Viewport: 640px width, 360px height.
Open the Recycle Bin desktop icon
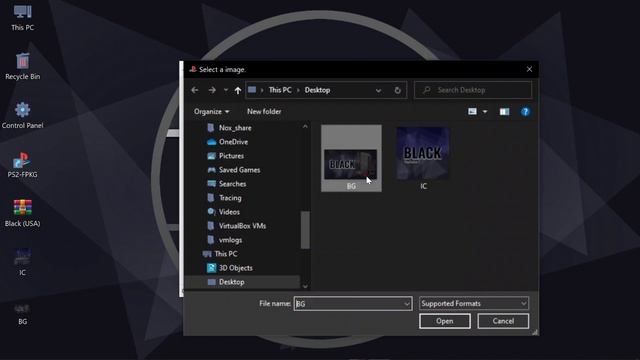[x=22, y=66]
